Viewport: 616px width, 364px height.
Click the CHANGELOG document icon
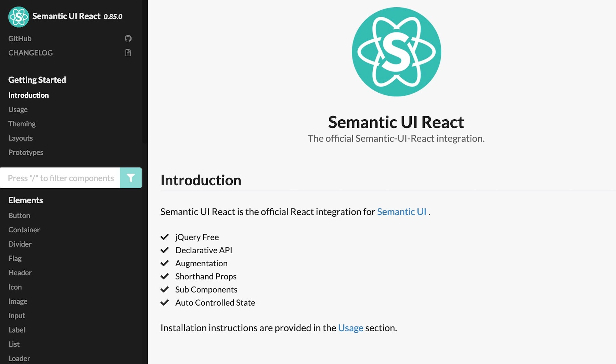coord(128,52)
